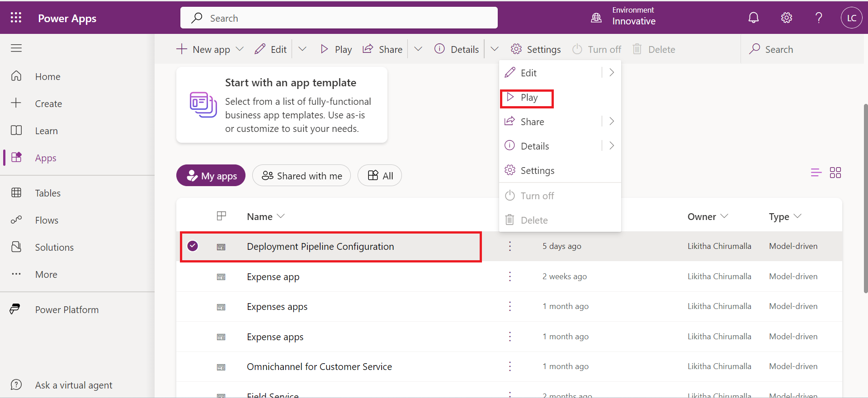This screenshot has height=398, width=868.
Task: Open the LC account profile avatar
Action: [851, 18]
